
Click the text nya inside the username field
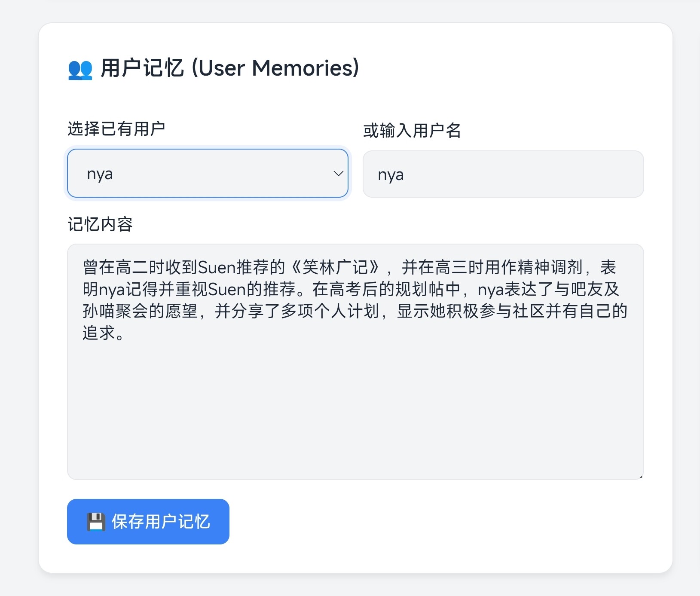tap(391, 175)
